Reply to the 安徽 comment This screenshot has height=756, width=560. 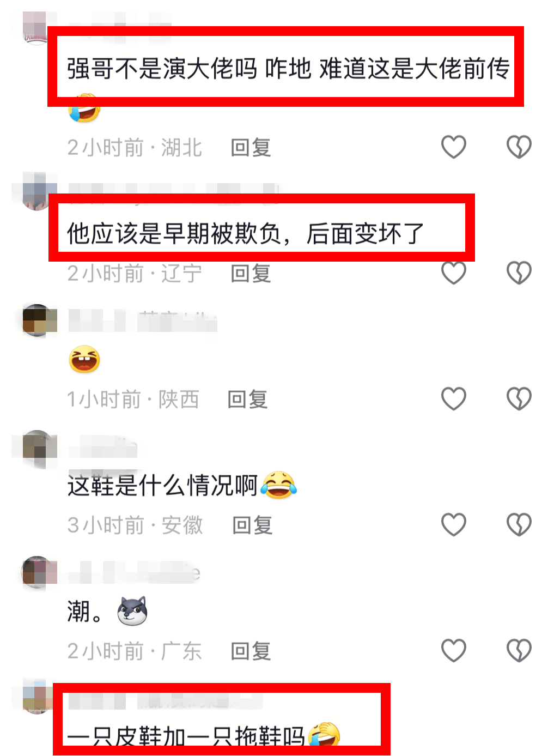(x=252, y=525)
